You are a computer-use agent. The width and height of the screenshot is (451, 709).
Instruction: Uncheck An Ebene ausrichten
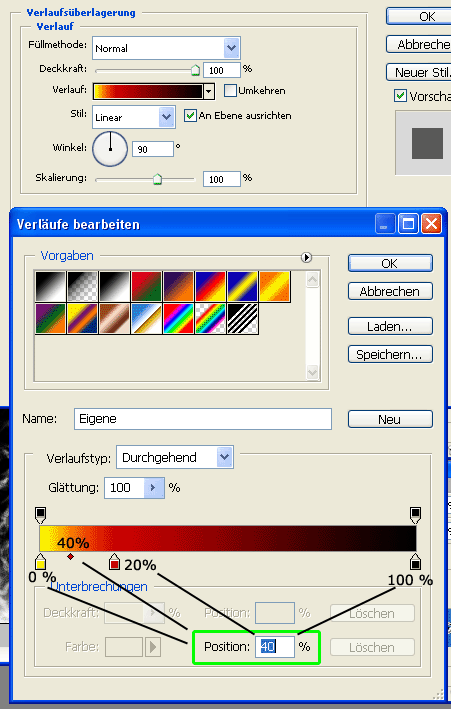tap(190, 115)
